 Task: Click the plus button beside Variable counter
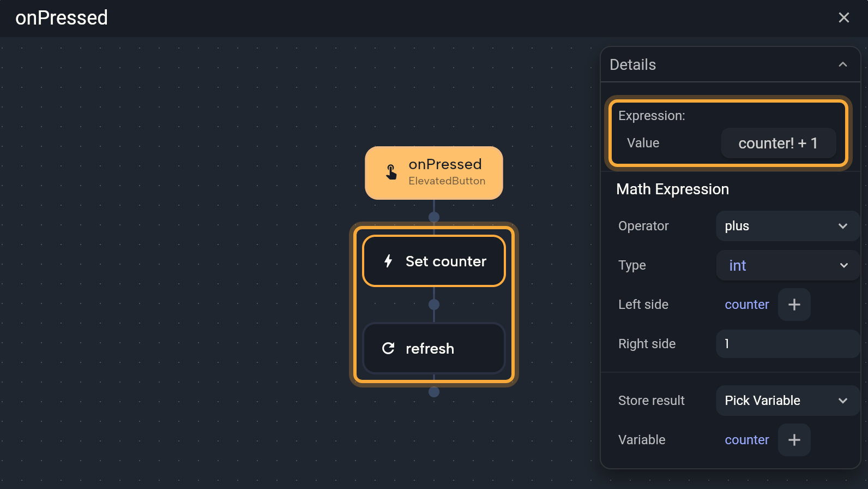click(x=794, y=440)
